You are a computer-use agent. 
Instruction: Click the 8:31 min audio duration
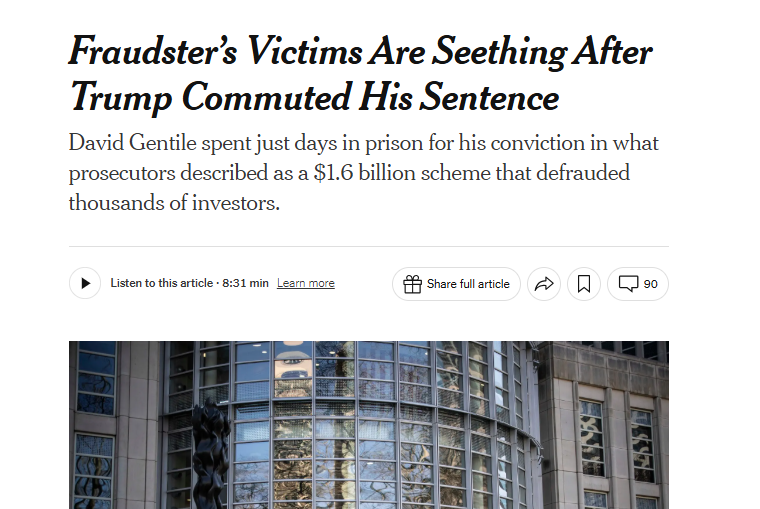coord(245,284)
